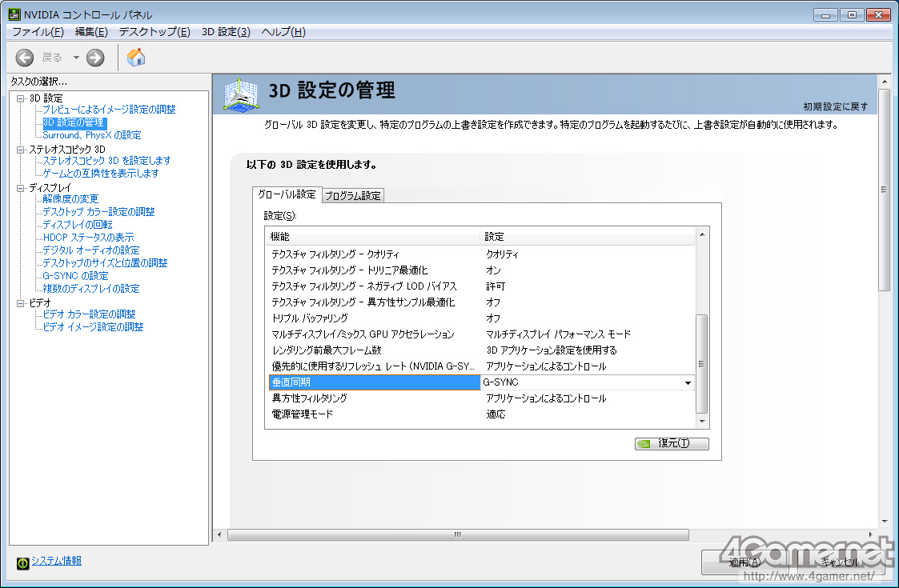Open 複数のディスプレイの設定
The height and width of the screenshot is (588, 899).
click(91, 288)
